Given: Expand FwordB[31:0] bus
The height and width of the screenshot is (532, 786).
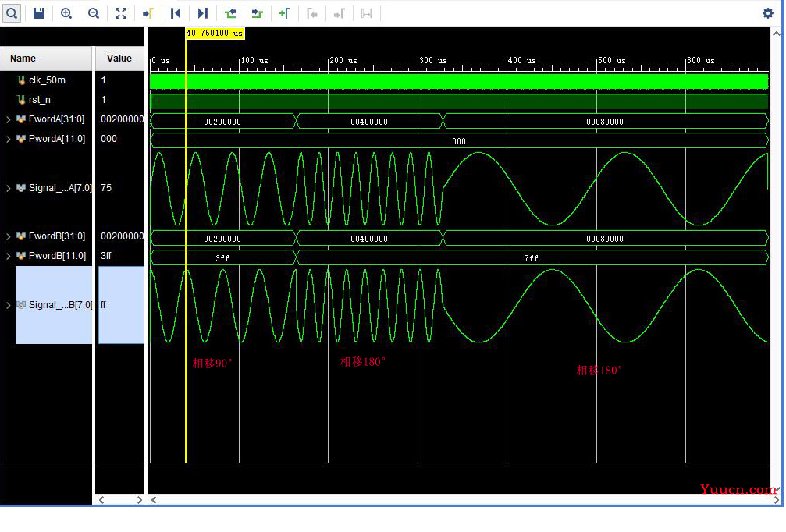Looking at the screenshot, I should [8, 236].
